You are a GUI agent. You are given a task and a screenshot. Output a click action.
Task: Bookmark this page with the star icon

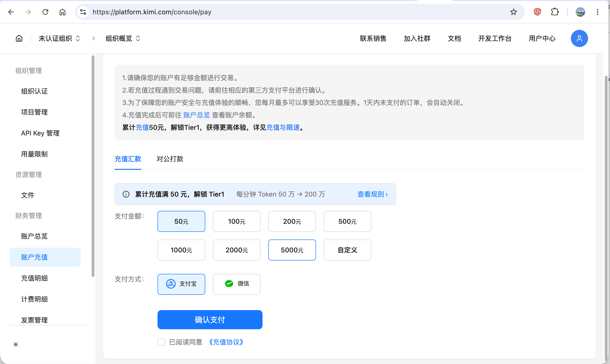[513, 12]
